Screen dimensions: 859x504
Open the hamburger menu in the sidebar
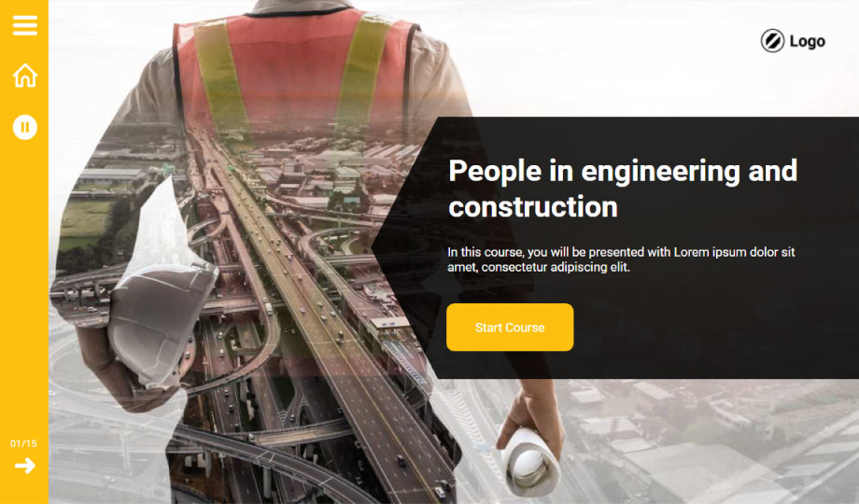click(x=24, y=25)
